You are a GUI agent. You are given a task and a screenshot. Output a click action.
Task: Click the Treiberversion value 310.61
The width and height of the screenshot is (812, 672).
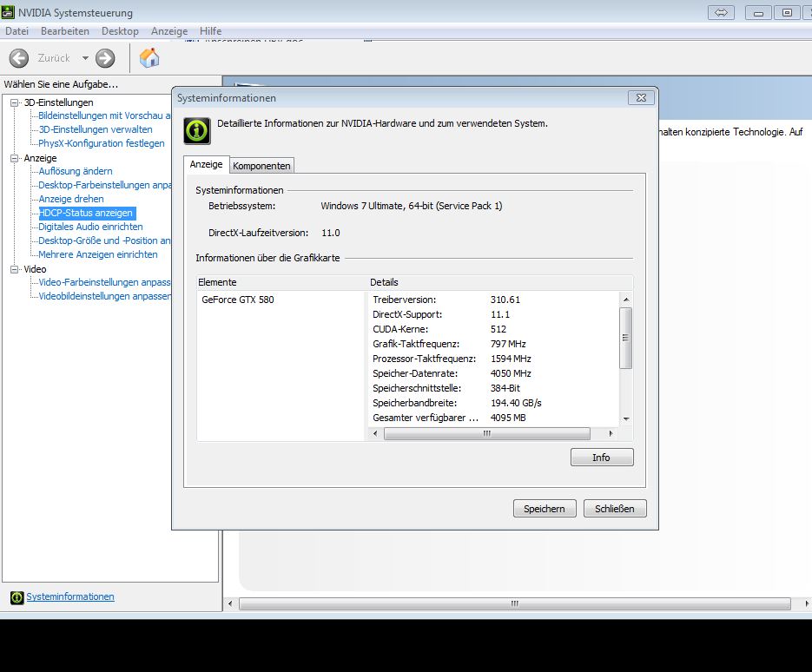pos(505,300)
